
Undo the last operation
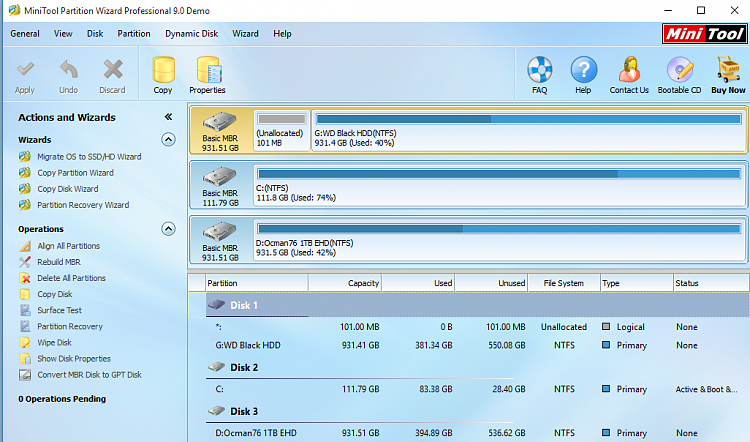coord(68,77)
